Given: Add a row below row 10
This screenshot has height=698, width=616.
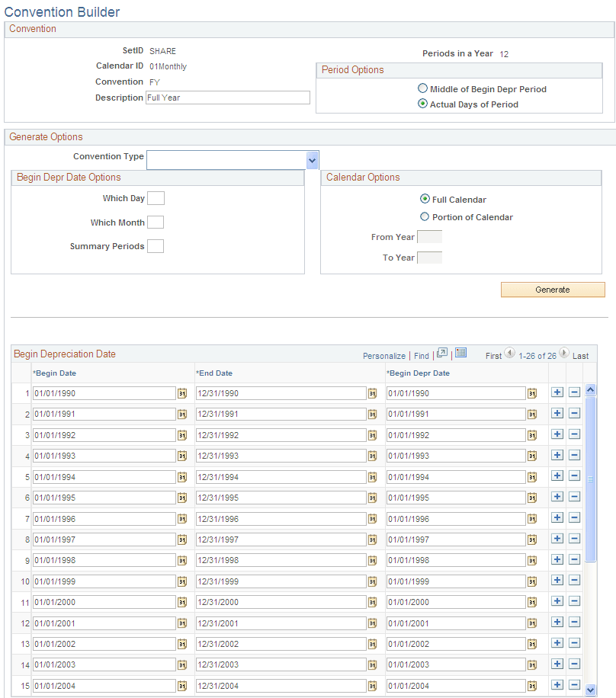Looking at the screenshot, I should point(557,580).
